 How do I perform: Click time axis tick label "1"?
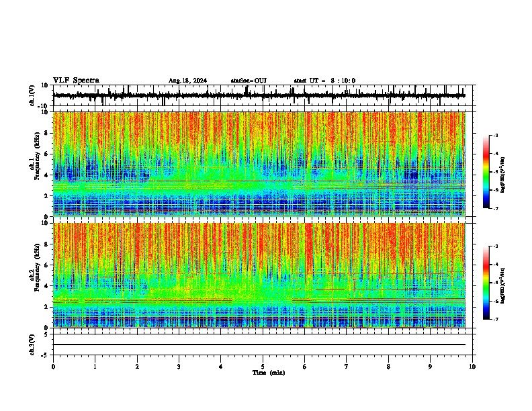pos(95,366)
